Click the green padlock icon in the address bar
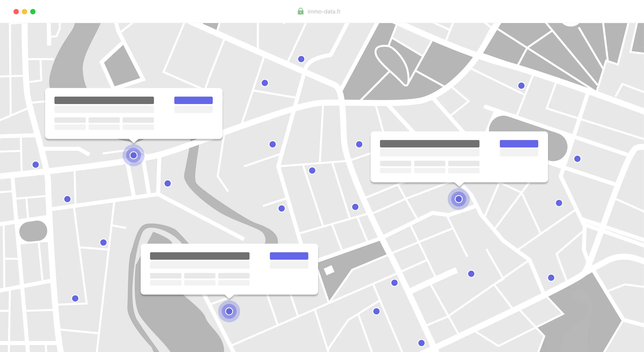 300,11
